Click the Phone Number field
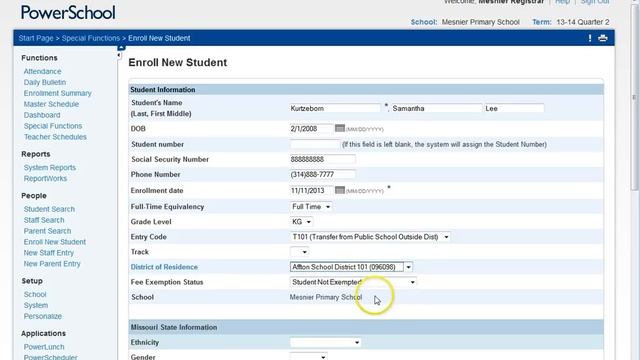The height and width of the screenshot is (360, 640). [322, 175]
